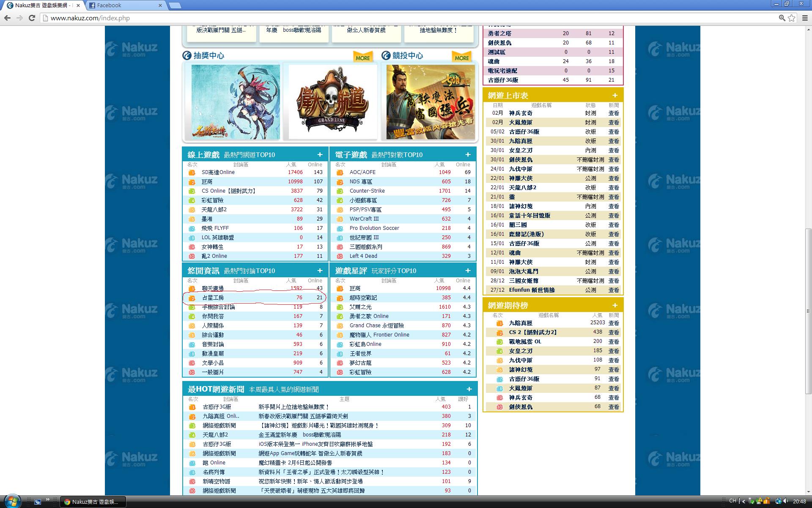
Task: Click MORE button beside 競投中心
Action: click(x=462, y=57)
